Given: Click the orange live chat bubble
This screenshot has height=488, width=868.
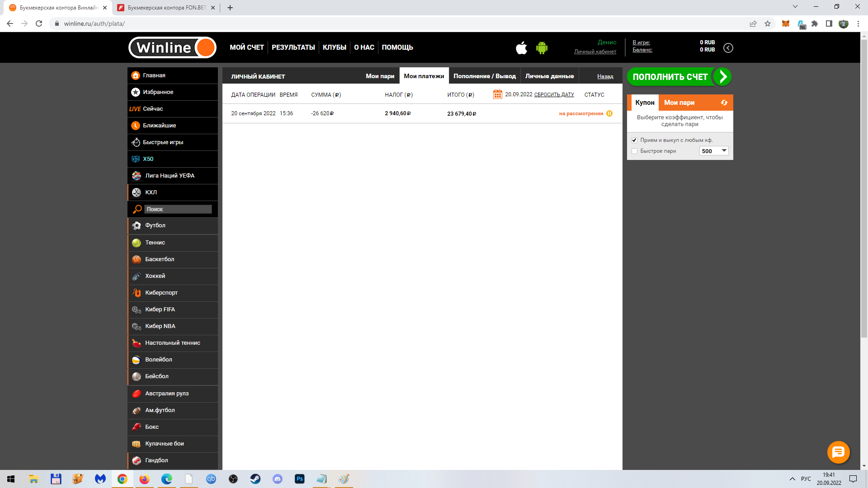Looking at the screenshot, I should tap(838, 452).
